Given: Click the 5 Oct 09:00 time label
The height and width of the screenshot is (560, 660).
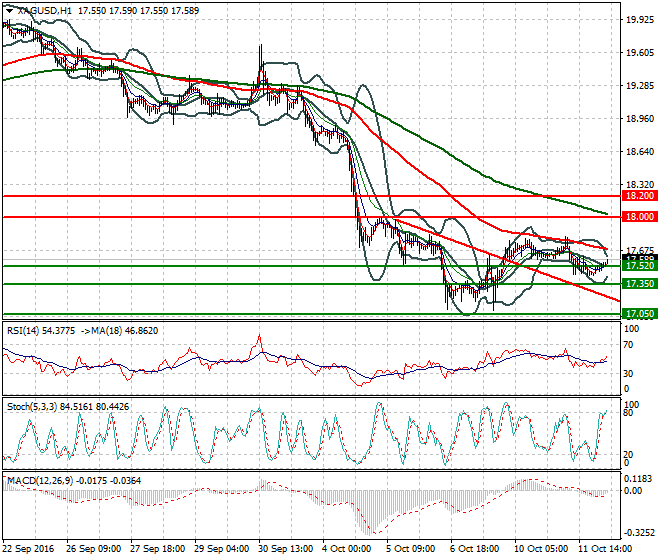Looking at the screenshot, I should click(x=411, y=549).
